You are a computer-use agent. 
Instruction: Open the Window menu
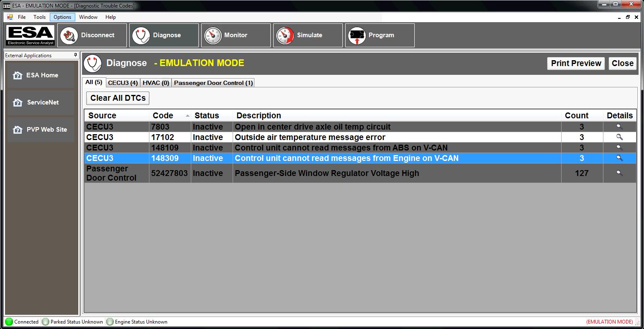(88, 17)
